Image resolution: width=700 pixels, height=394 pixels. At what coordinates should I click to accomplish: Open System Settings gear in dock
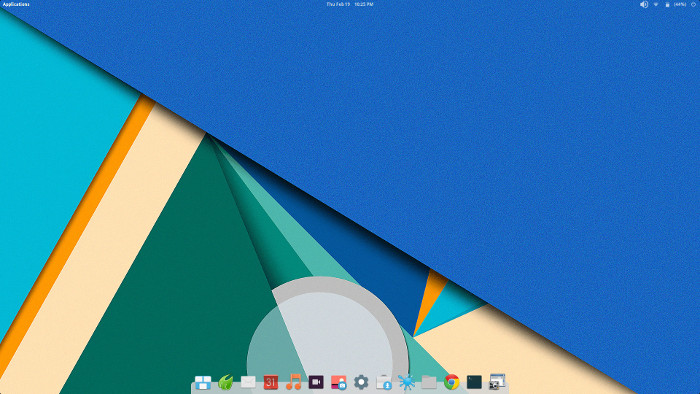(x=361, y=382)
